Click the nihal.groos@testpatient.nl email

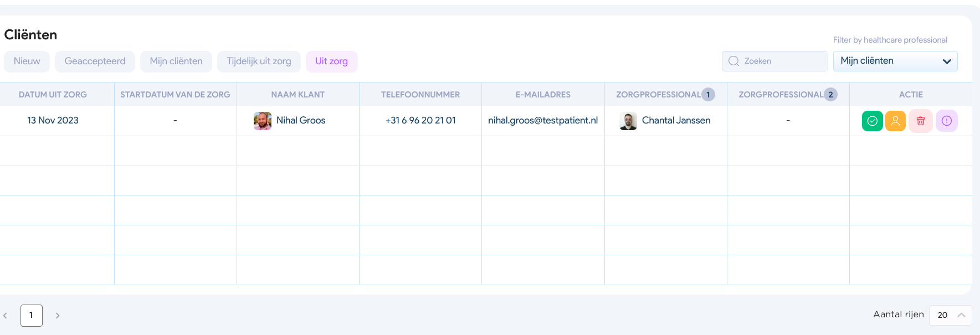[542, 121]
